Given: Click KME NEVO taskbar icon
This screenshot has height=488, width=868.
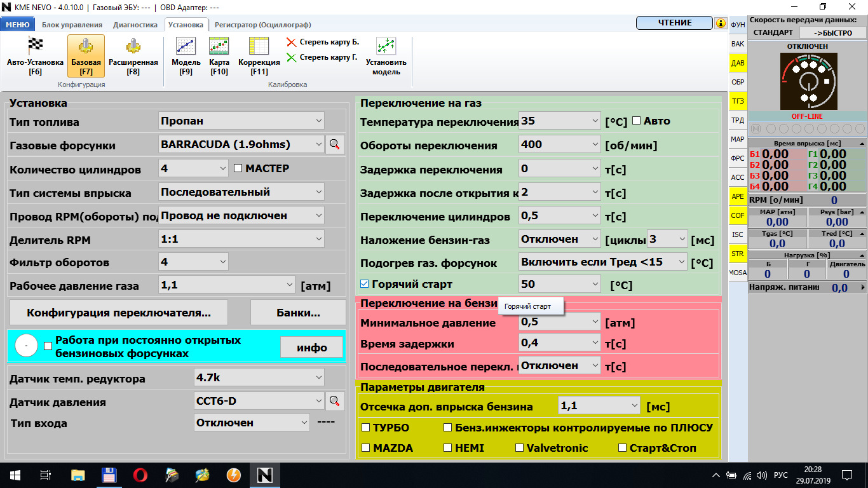Looking at the screenshot, I should click(x=264, y=475).
